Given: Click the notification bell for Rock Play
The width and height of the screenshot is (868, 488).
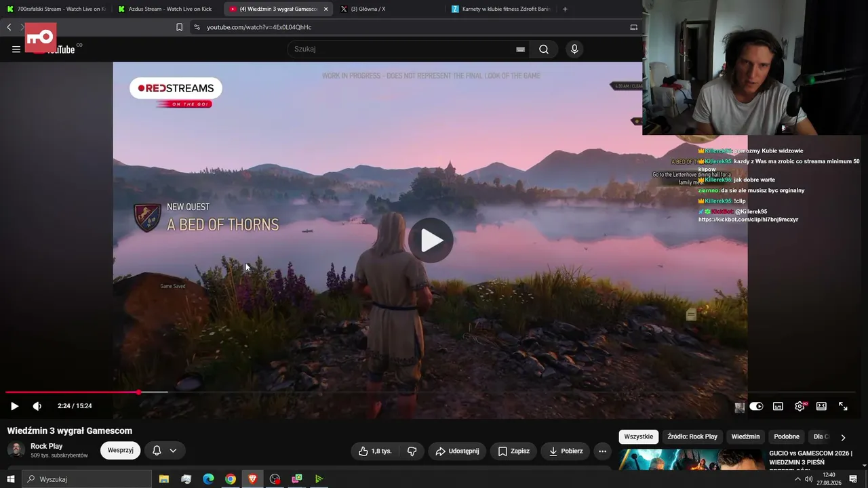Looking at the screenshot, I should pyautogui.click(x=157, y=450).
